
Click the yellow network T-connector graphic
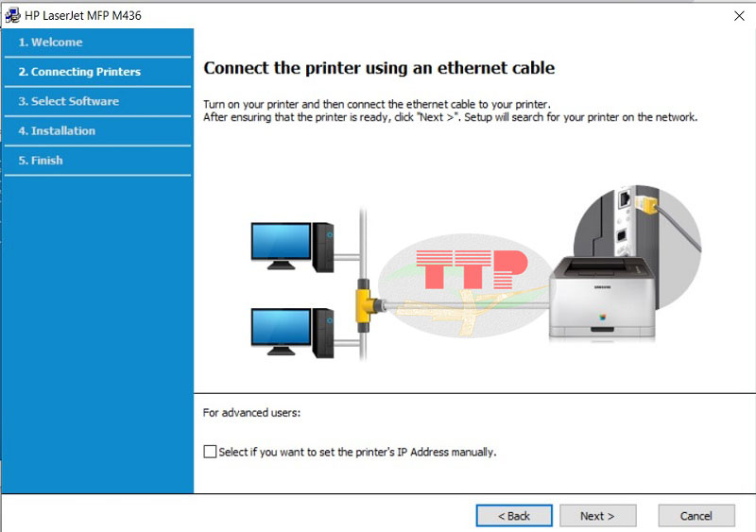[368, 305]
